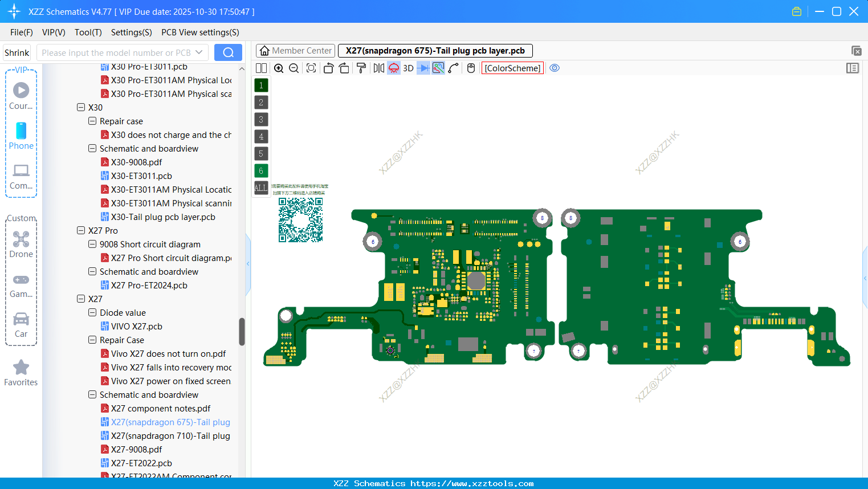868x489 pixels.
Task: Open the PCB View settings(S) menu
Action: tap(199, 32)
